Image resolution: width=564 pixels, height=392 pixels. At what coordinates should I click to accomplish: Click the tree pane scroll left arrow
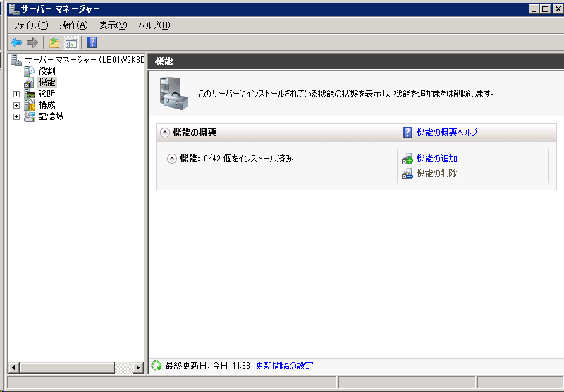pos(13,367)
